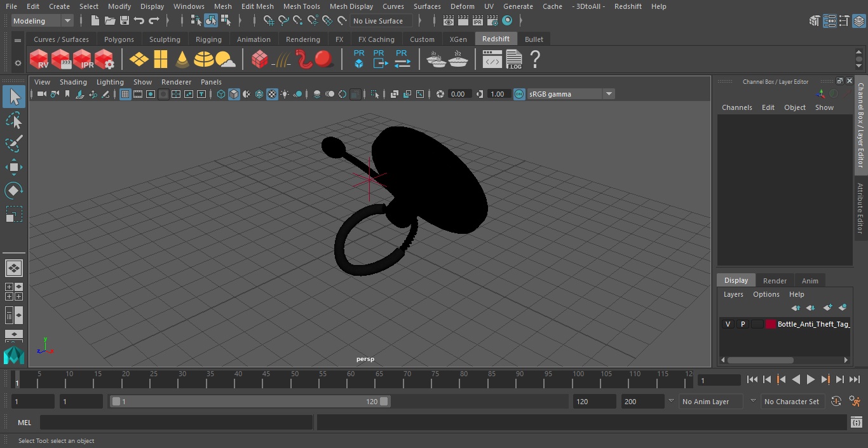Create Redshift area light from shelf

pyautogui.click(x=139, y=60)
